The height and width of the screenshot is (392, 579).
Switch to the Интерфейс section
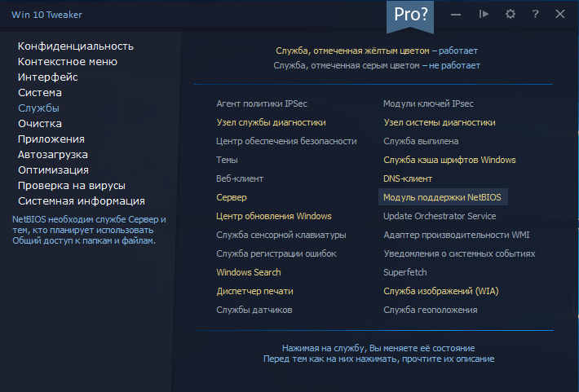[48, 77]
